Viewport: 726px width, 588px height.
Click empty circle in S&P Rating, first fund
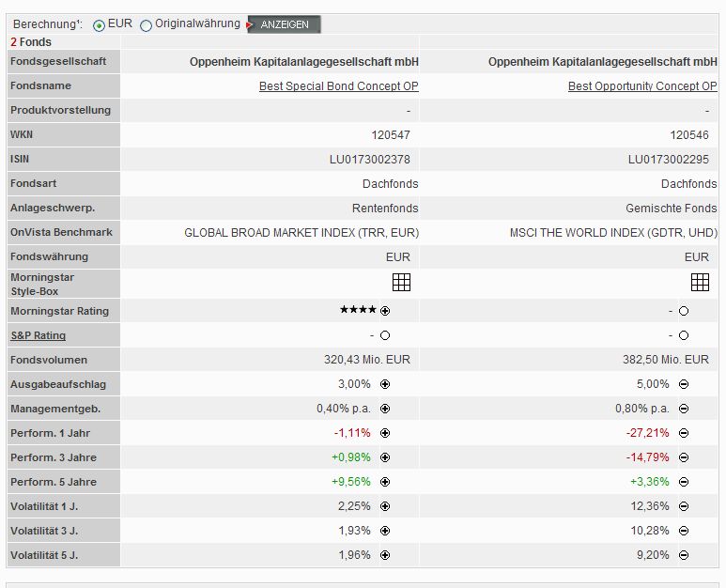[x=385, y=335]
